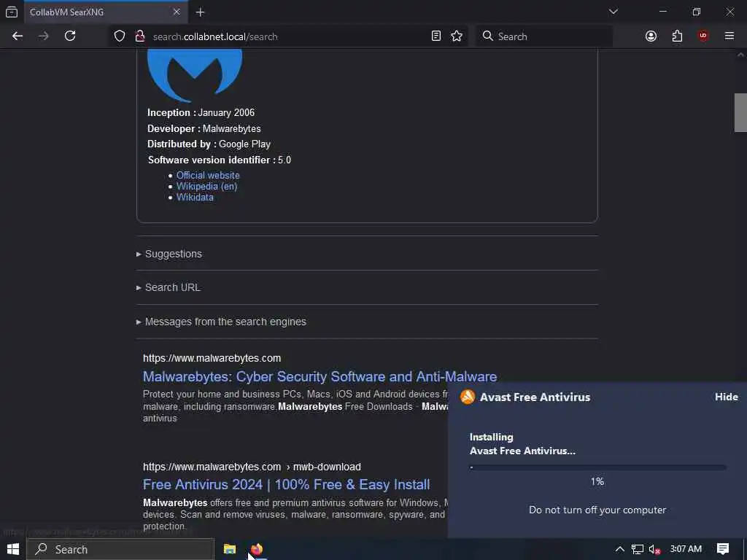747x560 pixels.
Task: Click the Avast installation progress bar
Action: click(597, 467)
